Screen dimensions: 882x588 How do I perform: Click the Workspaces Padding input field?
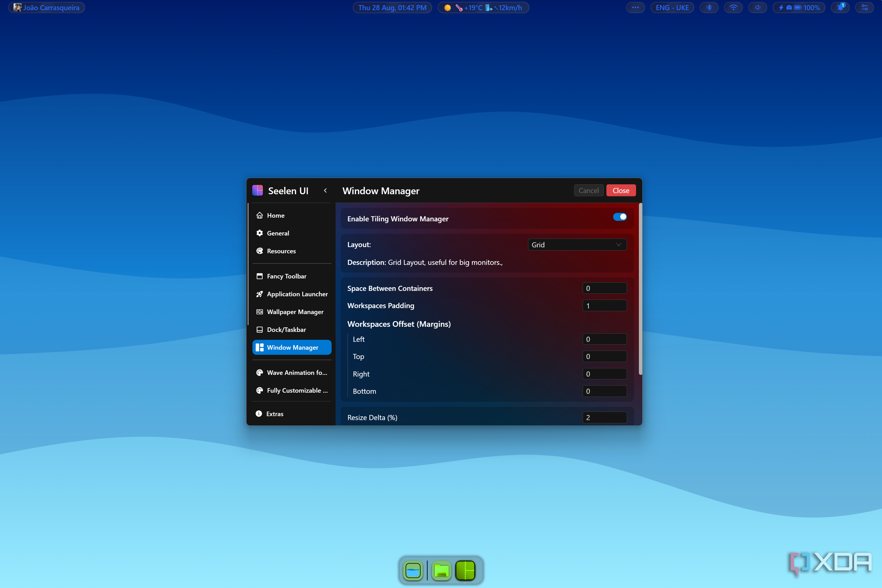pos(604,306)
